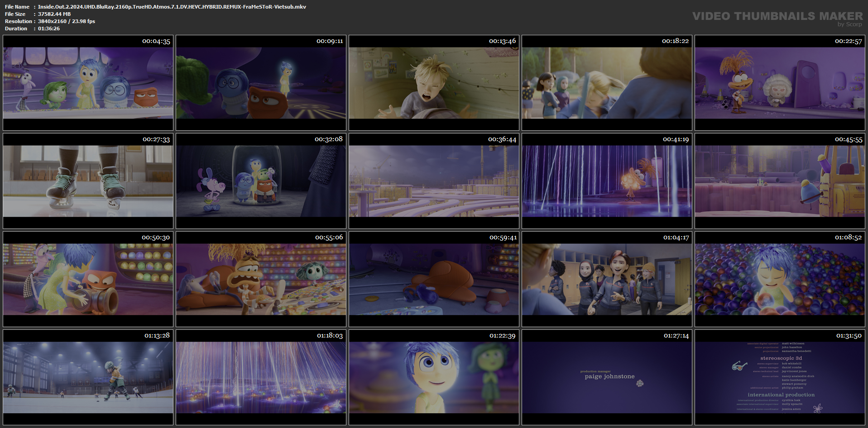Click the Resolution label

pos(19,21)
